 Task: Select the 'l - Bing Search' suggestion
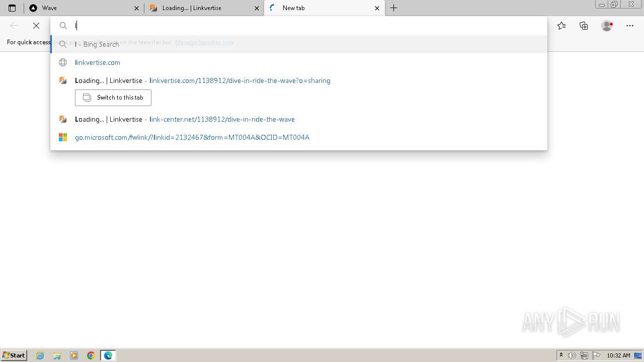(299, 44)
